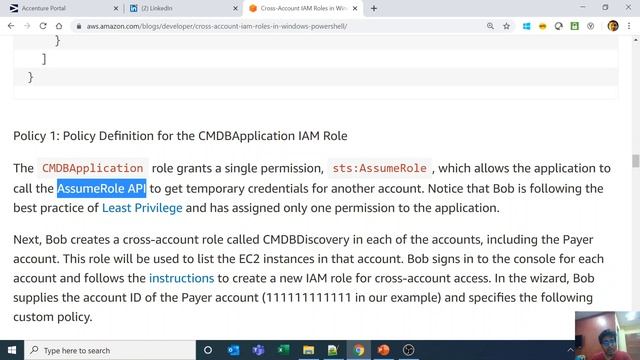Open the highlighted AssumeRole API link

[101, 189]
